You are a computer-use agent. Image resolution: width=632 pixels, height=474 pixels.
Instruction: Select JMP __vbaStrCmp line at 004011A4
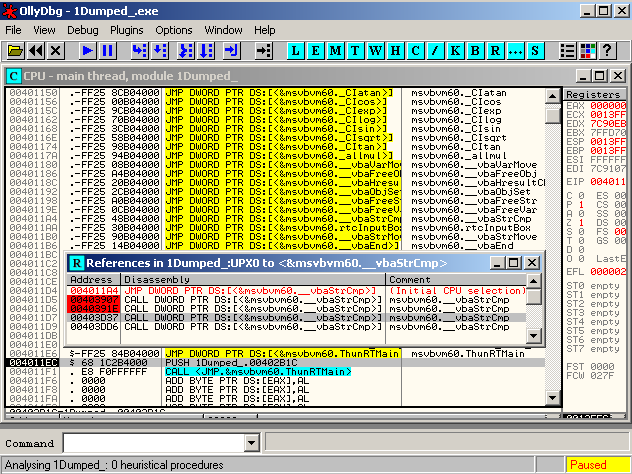(x=275, y=218)
